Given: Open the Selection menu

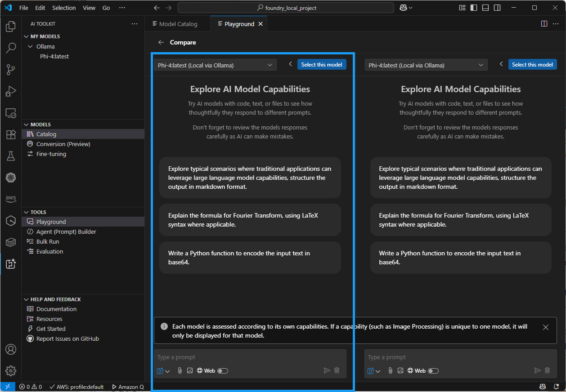Looking at the screenshot, I should tap(64, 8).
